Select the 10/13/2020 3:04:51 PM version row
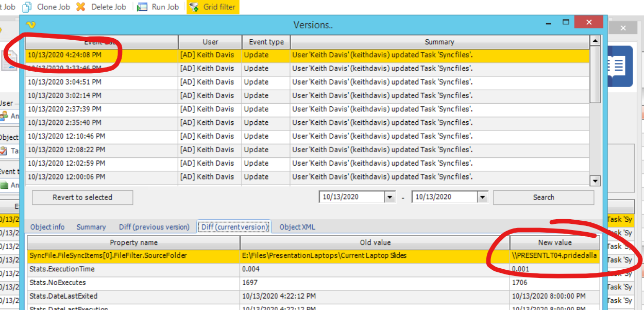Viewport: 644px width, 310px height. tap(64, 82)
